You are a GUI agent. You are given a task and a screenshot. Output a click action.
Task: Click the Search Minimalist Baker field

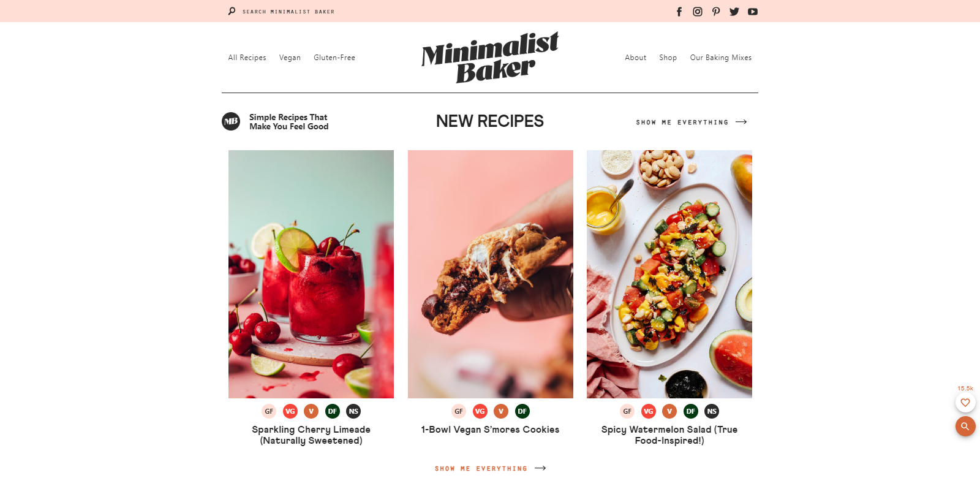coord(282,12)
